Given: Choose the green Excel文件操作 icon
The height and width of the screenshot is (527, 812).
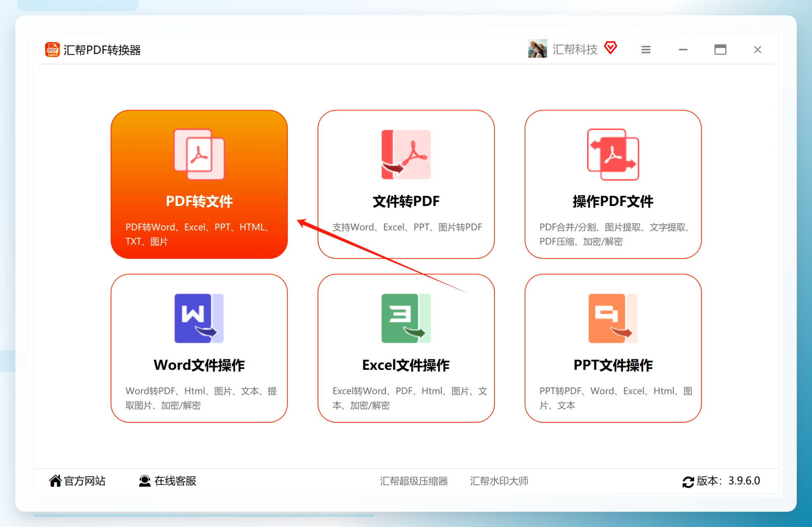Looking at the screenshot, I should pyautogui.click(x=406, y=318).
